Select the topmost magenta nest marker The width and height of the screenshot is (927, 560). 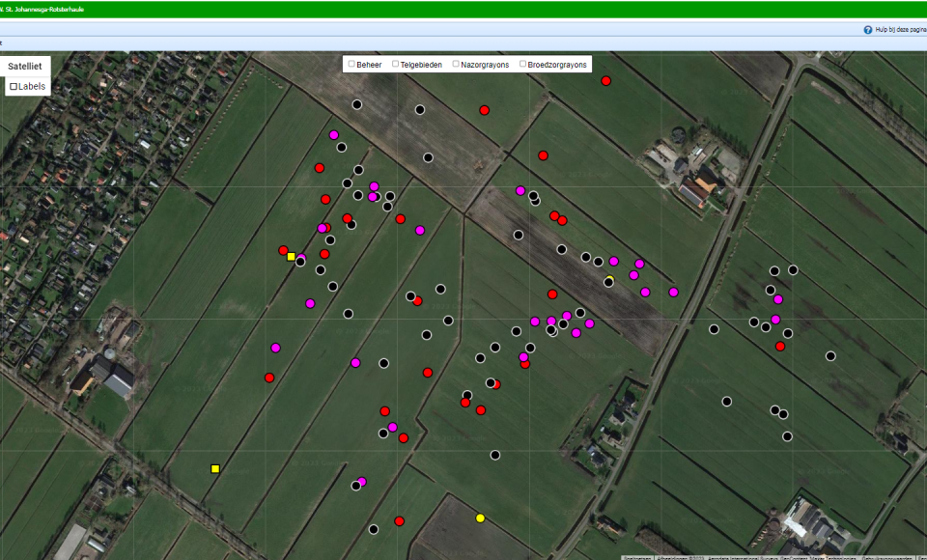(x=334, y=135)
